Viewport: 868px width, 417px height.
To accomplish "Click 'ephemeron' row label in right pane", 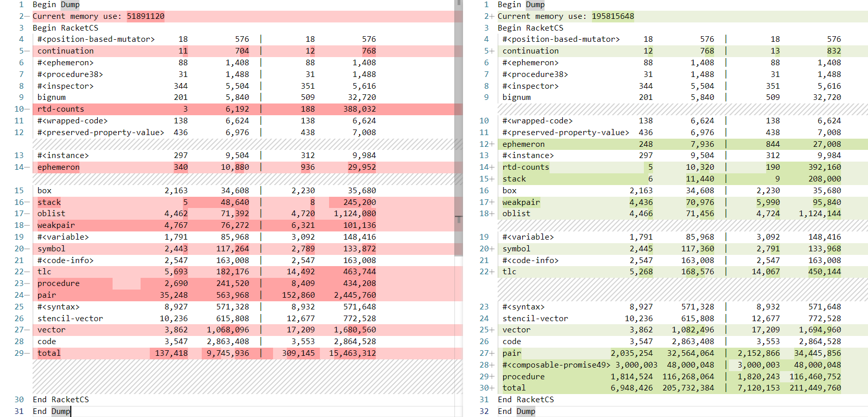I will click(524, 144).
